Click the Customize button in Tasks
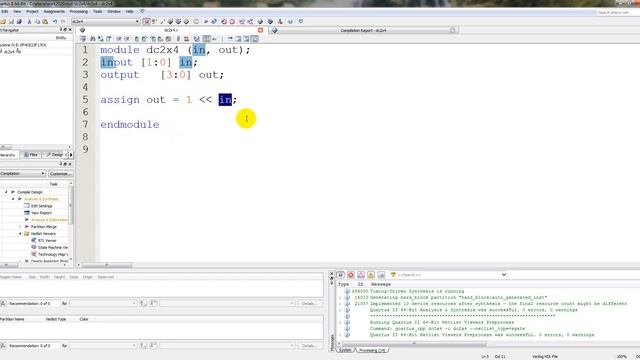This screenshot has height=360, width=640. (60, 173)
